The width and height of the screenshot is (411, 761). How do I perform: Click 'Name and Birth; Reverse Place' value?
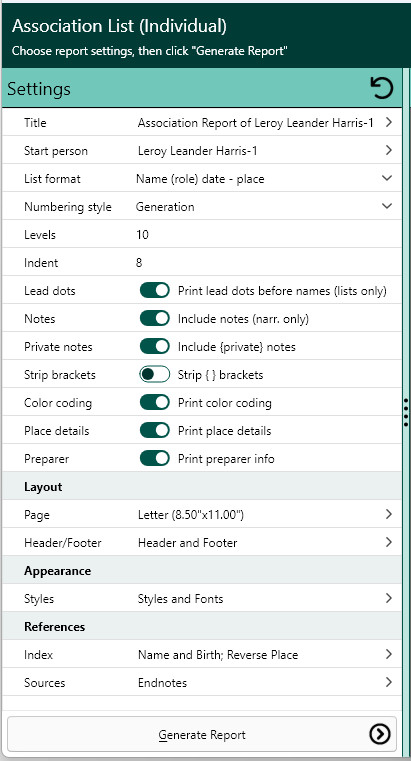[x=218, y=655]
